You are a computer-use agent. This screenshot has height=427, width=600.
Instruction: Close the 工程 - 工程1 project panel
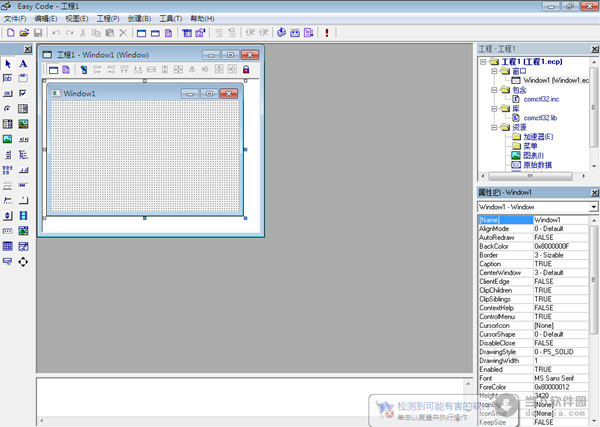[595, 49]
